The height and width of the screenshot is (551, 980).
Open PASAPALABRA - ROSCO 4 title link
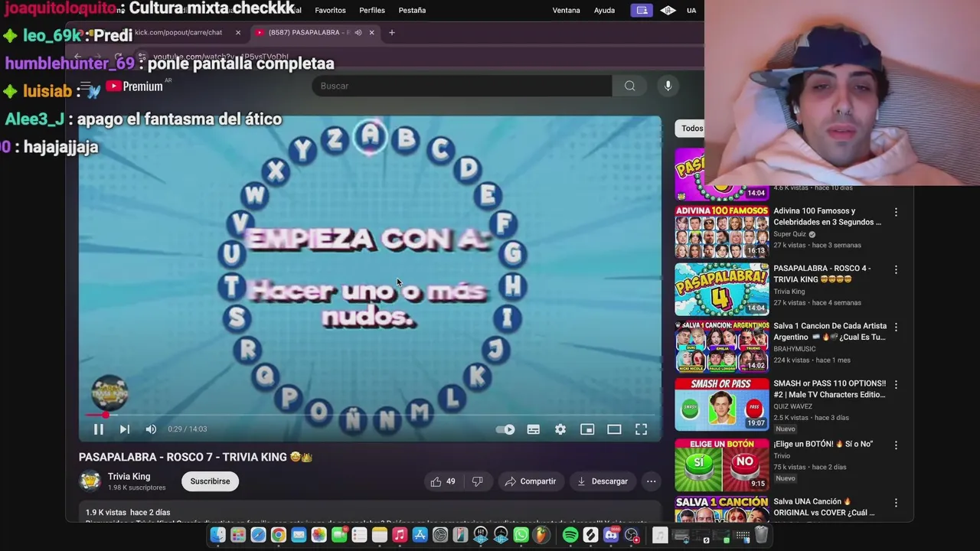coord(822,274)
